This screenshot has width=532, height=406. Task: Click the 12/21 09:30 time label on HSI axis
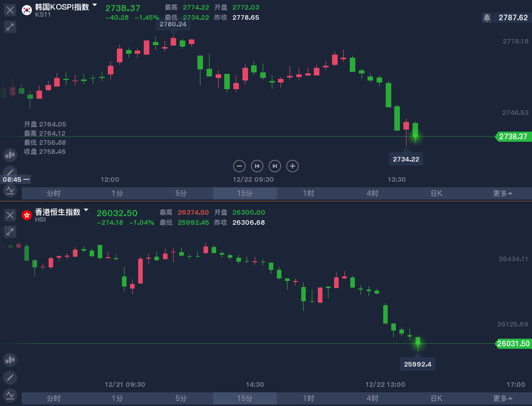(x=125, y=384)
